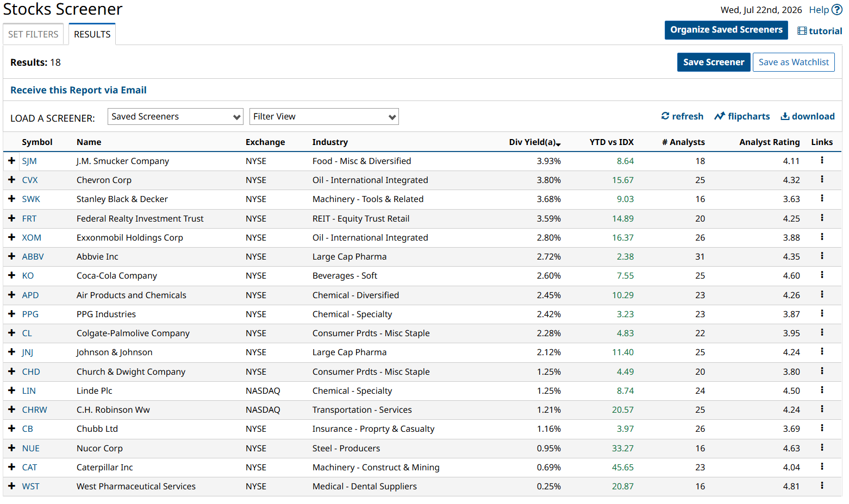849x504 pixels.
Task: Open the CHRW symbol link
Action: click(x=34, y=410)
